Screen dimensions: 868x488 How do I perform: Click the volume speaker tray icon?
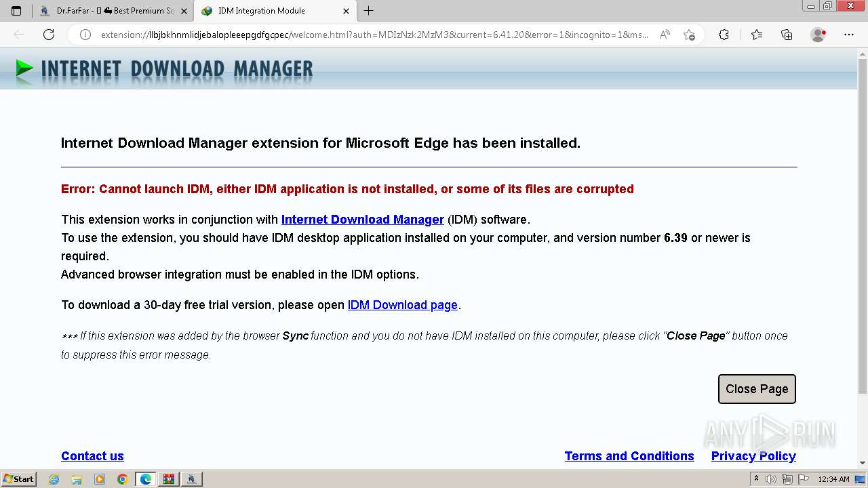coord(771,479)
